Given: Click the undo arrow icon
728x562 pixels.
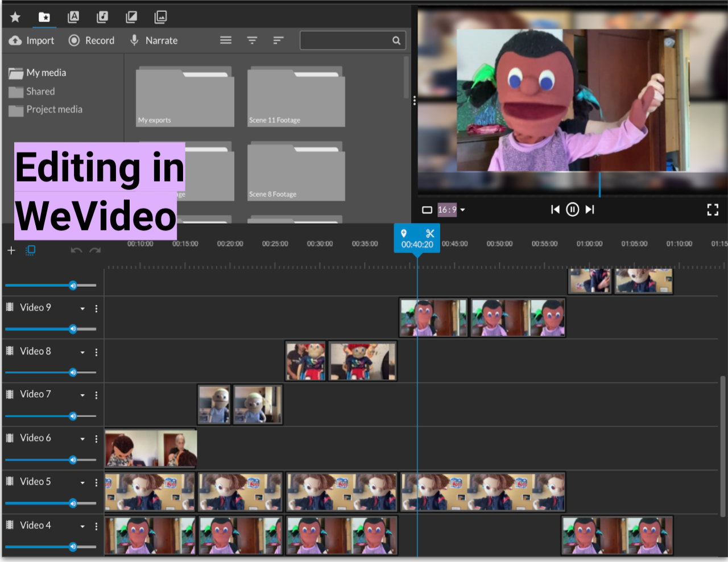Looking at the screenshot, I should point(76,250).
